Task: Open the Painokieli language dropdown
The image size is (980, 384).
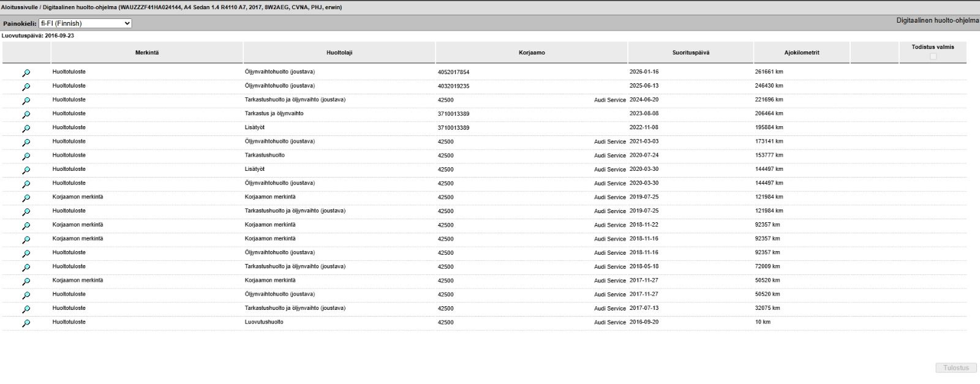Action: click(85, 23)
